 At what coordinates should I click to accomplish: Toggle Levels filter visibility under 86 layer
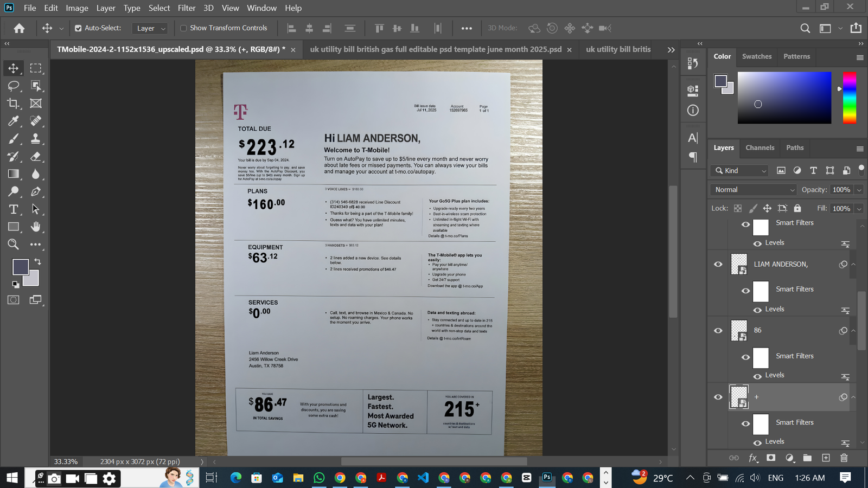pyautogui.click(x=757, y=376)
